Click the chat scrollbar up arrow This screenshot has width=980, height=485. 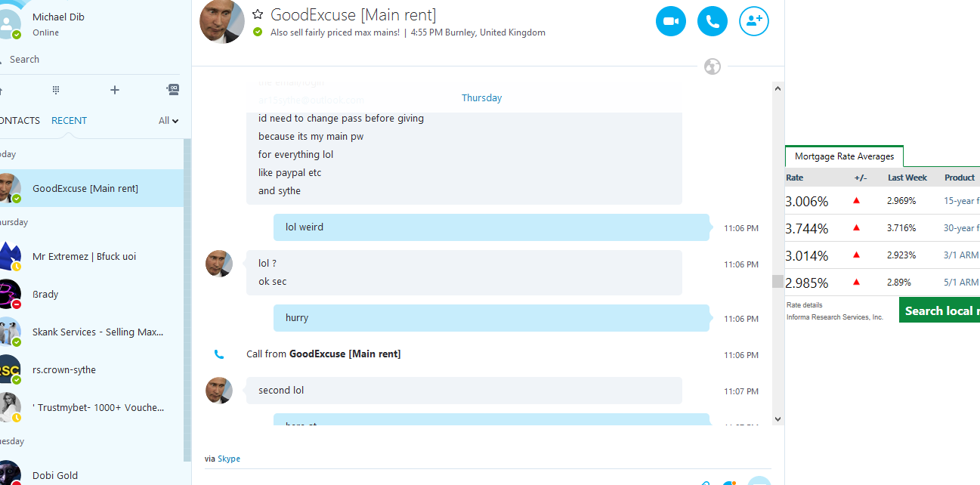778,88
